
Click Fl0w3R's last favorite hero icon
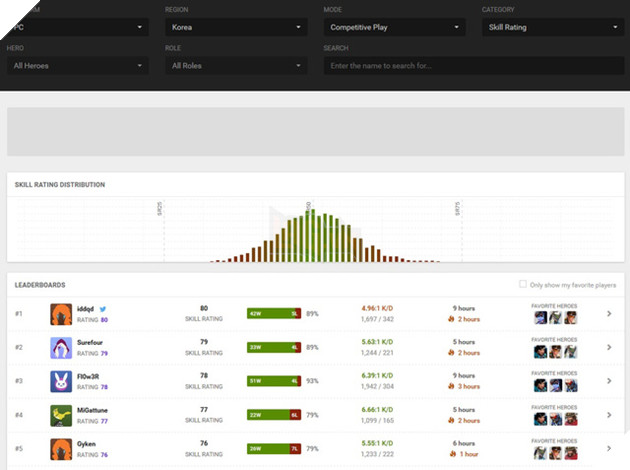[x=570, y=385]
